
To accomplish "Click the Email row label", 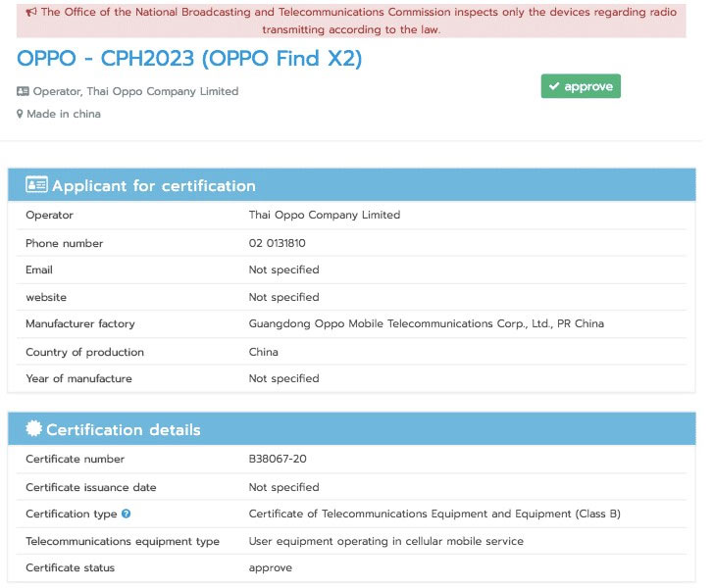I will click(x=39, y=269).
